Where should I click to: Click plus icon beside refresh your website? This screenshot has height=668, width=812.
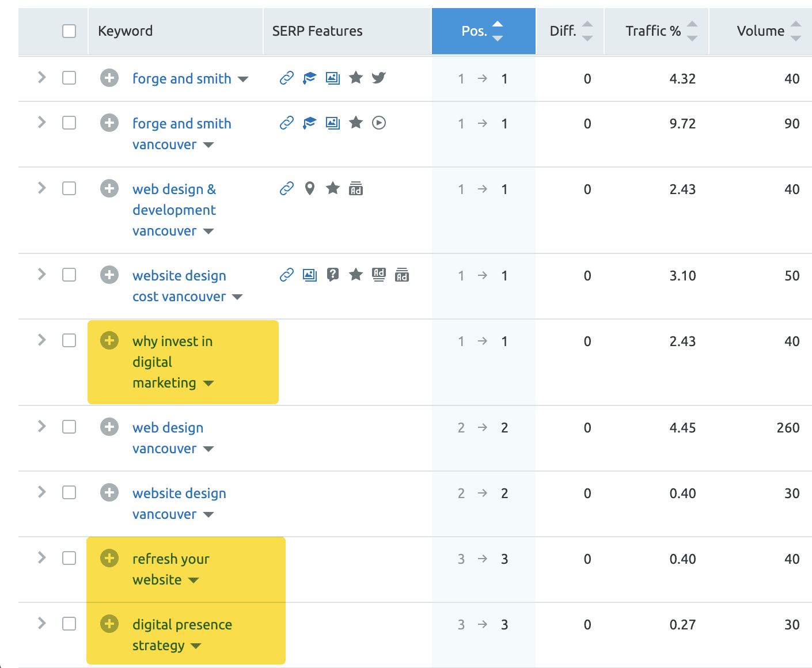pos(109,558)
